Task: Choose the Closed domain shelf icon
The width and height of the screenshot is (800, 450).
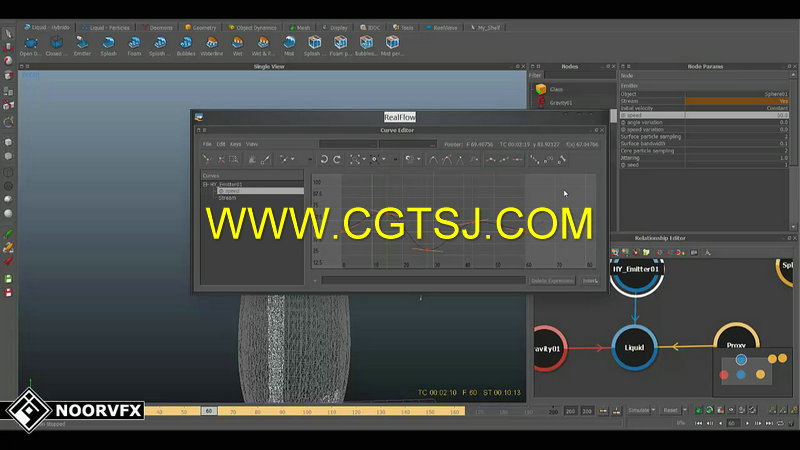Action: click(x=56, y=43)
